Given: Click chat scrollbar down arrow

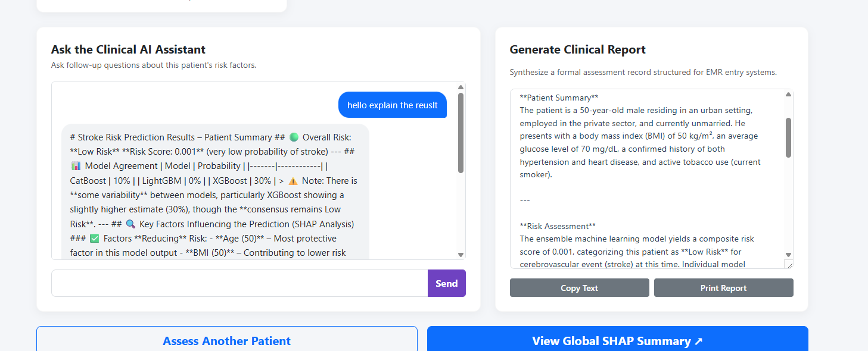Looking at the screenshot, I should click(x=461, y=255).
